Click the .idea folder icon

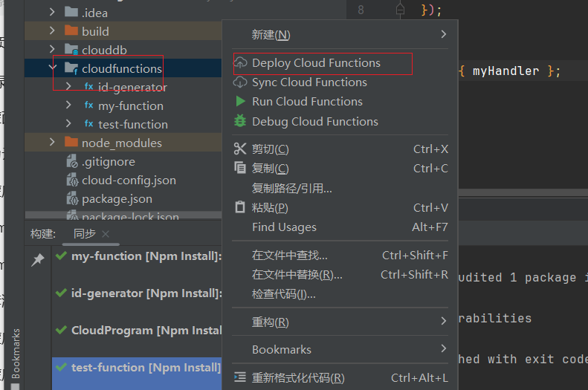(x=71, y=13)
